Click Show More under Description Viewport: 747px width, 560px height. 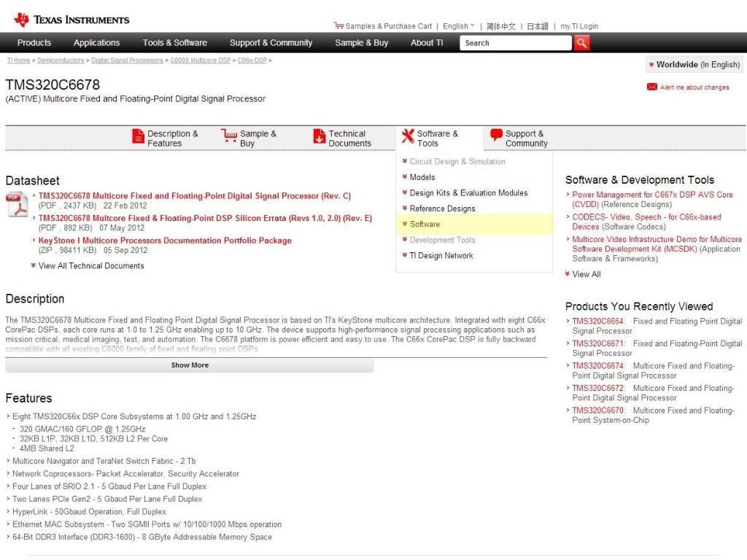click(x=190, y=365)
